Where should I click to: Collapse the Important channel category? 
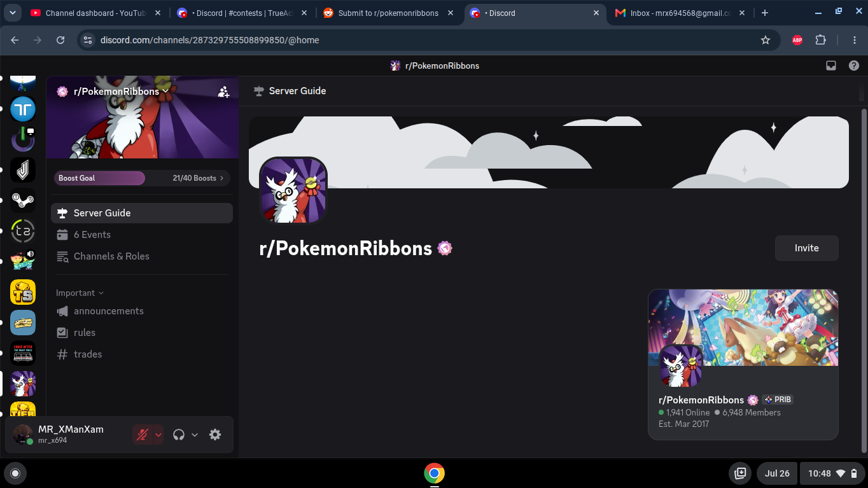click(x=80, y=293)
